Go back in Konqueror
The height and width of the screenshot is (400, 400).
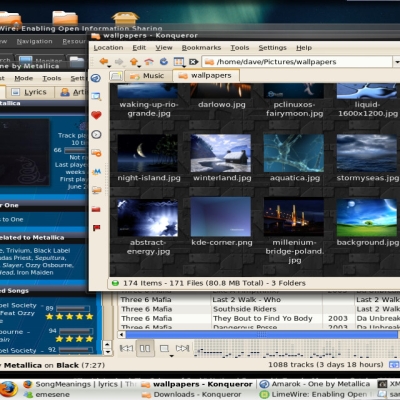[104, 61]
